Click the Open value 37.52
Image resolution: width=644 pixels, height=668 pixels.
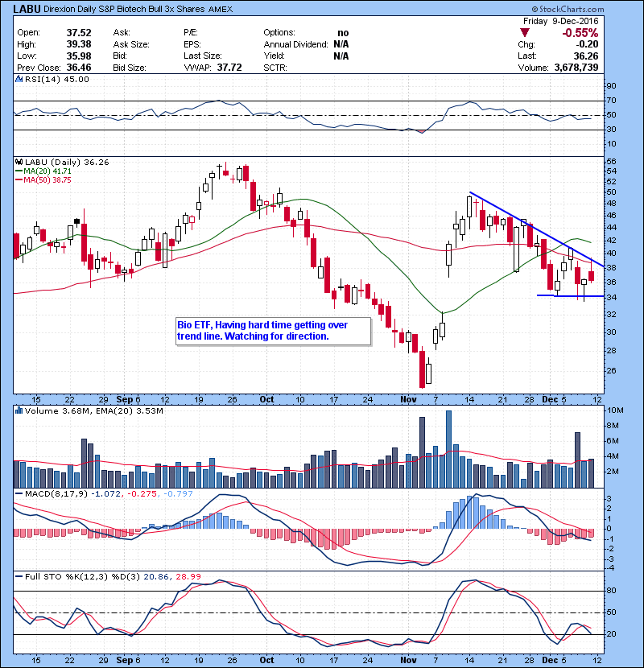(x=79, y=33)
